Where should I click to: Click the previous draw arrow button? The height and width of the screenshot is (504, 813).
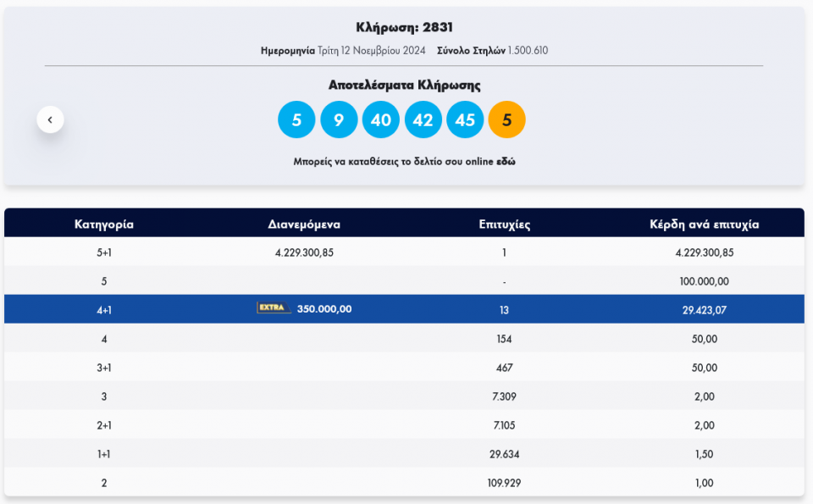pos(50,120)
